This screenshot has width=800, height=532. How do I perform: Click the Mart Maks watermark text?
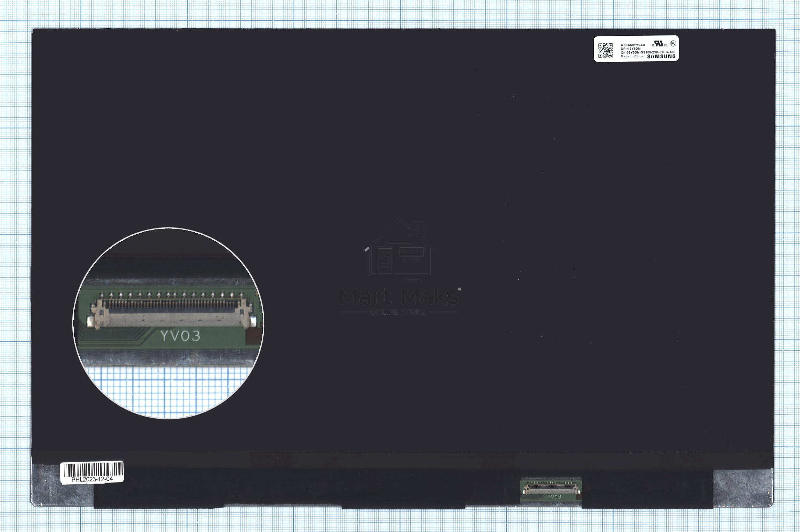pyautogui.click(x=399, y=297)
